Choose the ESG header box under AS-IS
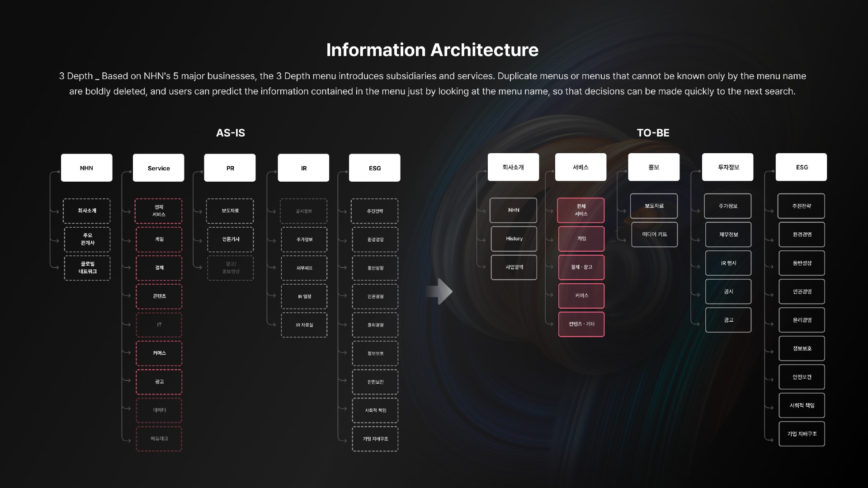The image size is (868, 488). (374, 168)
